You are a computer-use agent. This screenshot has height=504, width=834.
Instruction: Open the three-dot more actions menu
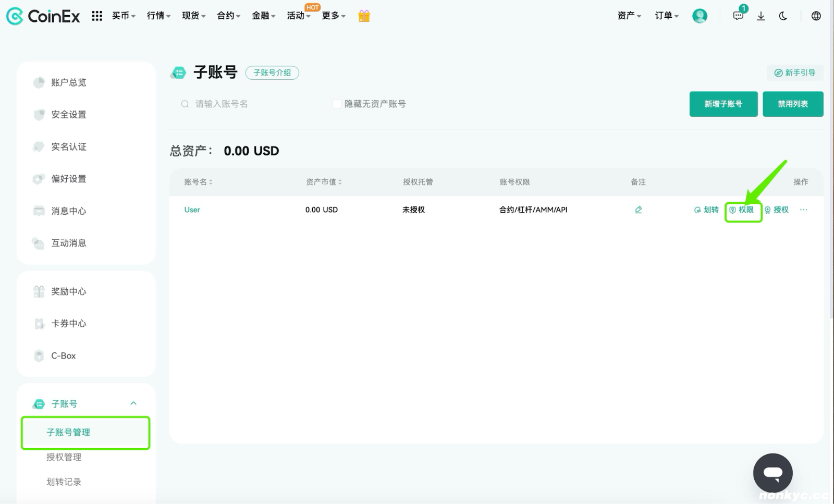(x=804, y=210)
